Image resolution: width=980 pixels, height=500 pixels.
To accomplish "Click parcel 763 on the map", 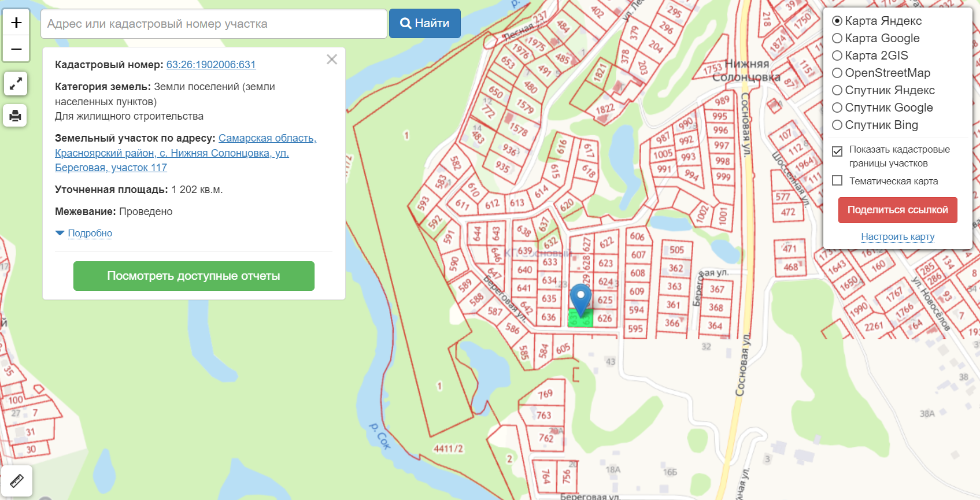I will point(544,415).
